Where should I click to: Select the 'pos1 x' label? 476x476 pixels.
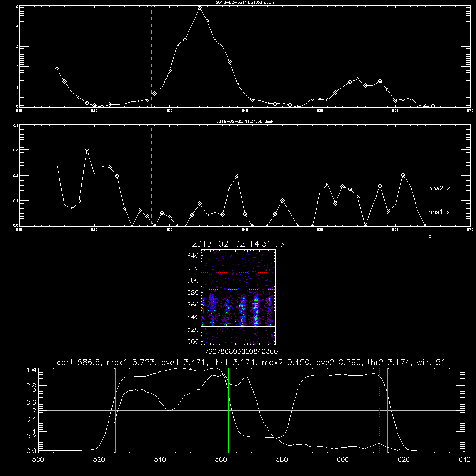coord(439,212)
